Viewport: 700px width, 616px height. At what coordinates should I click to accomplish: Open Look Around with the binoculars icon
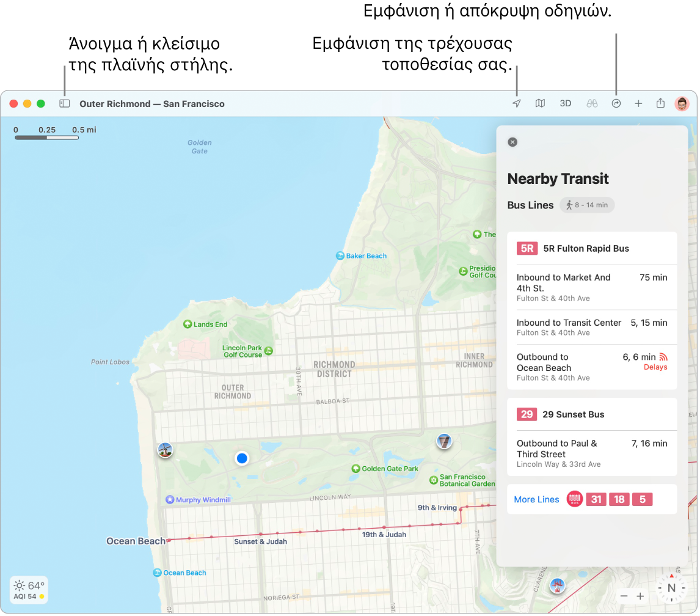point(591,103)
